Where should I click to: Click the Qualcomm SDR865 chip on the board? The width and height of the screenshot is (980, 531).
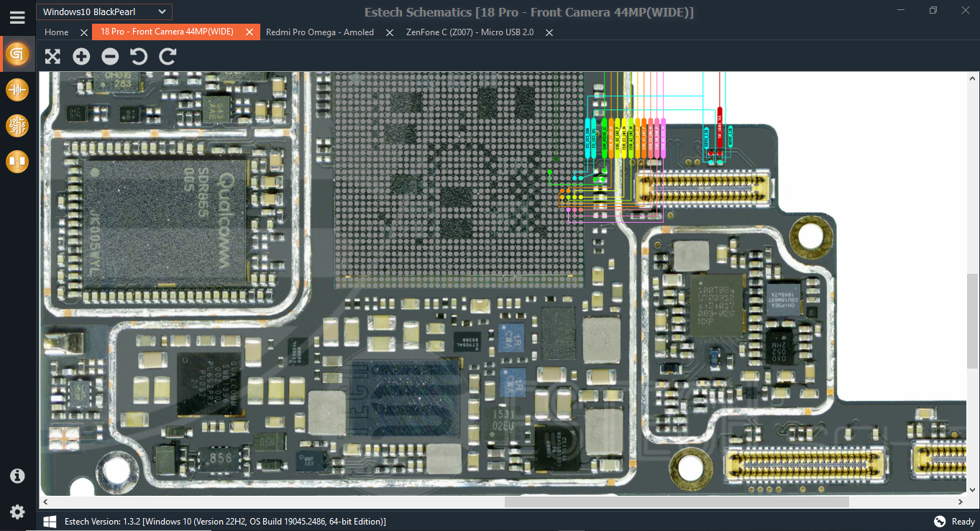[x=164, y=222]
